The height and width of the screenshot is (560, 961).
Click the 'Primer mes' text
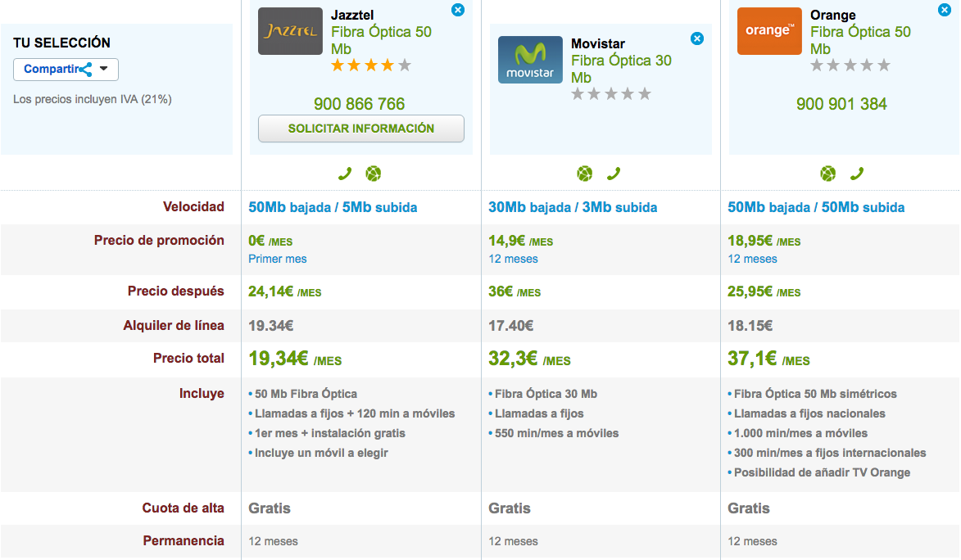point(277,260)
